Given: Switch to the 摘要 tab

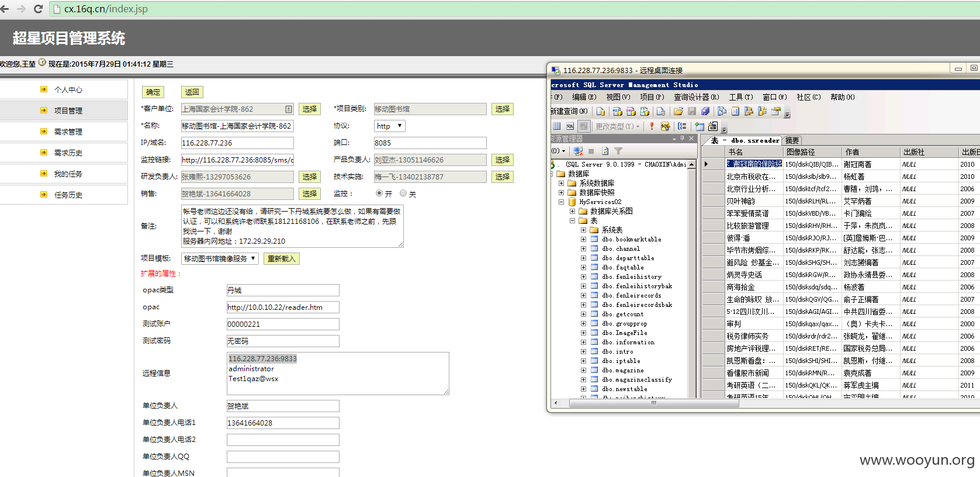Looking at the screenshot, I should [x=792, y=140].
